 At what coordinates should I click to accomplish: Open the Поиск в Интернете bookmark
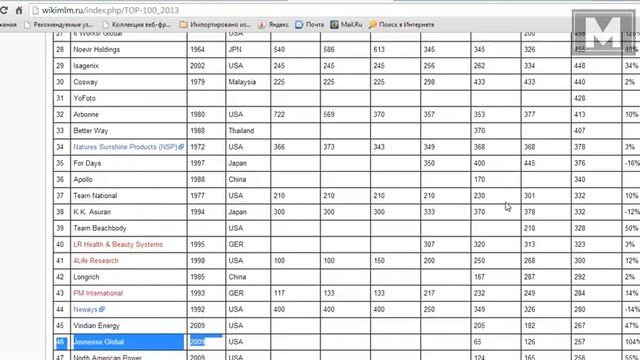(402, 25)
